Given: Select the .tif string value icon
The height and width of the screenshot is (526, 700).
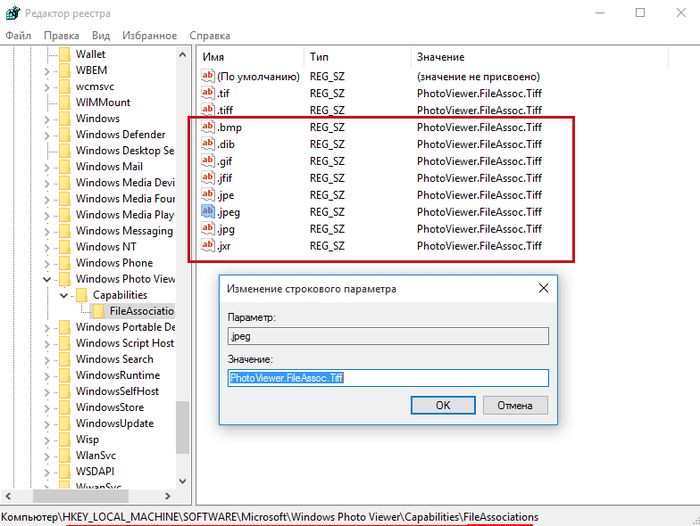Looking at the screenshot, I should (208, 93).
